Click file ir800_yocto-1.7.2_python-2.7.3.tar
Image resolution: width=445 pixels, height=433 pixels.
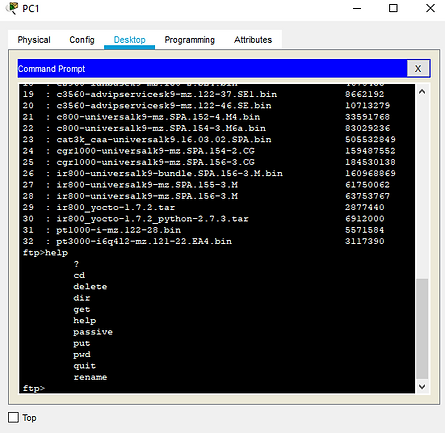coord(152,219)
